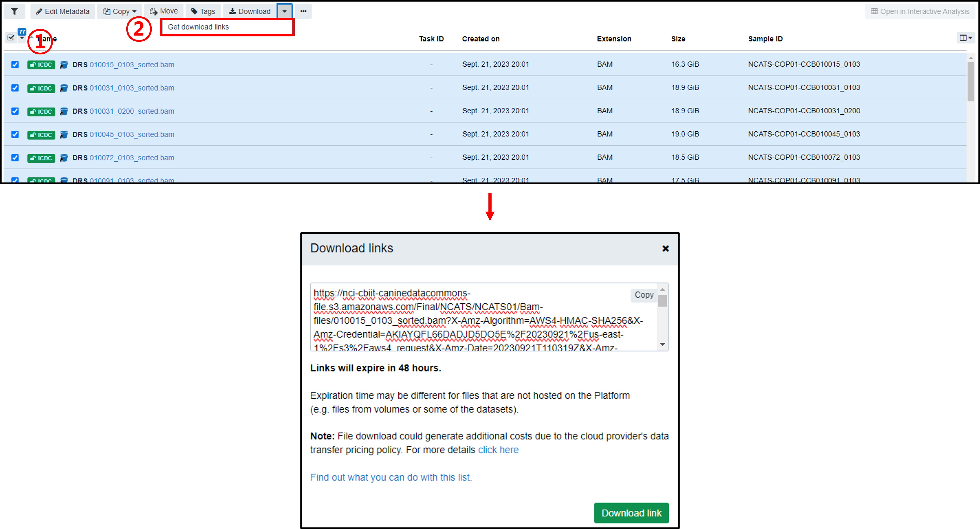This screenshot has height=529, width=980.
Task: Click Open in Interactive Analysis
Action: coord(920,11)
